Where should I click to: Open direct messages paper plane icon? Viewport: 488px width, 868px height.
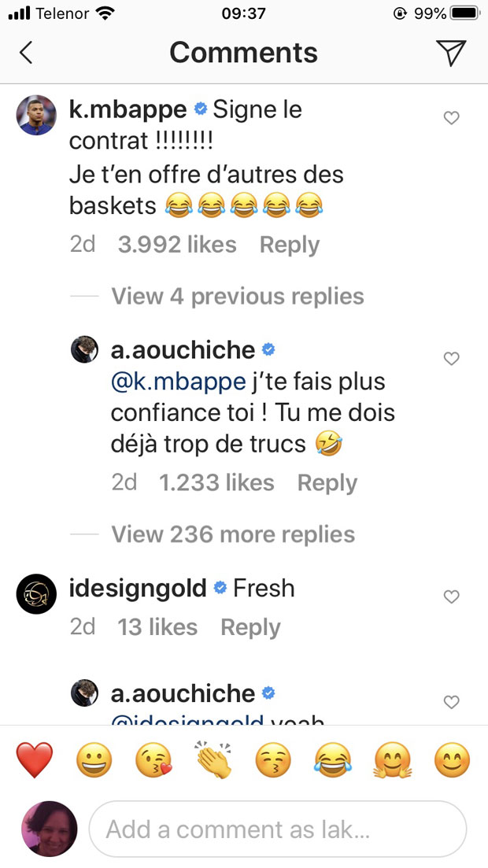[x=451, y=53]
